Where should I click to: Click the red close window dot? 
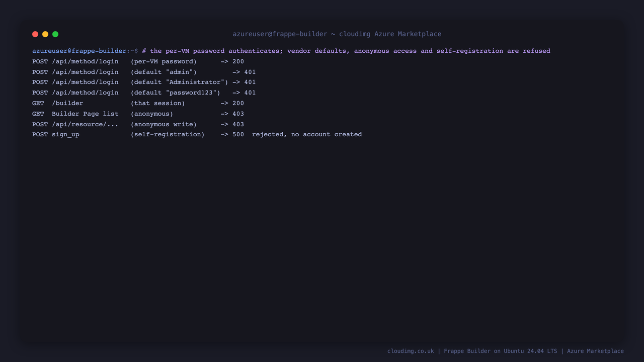point(35,34)
